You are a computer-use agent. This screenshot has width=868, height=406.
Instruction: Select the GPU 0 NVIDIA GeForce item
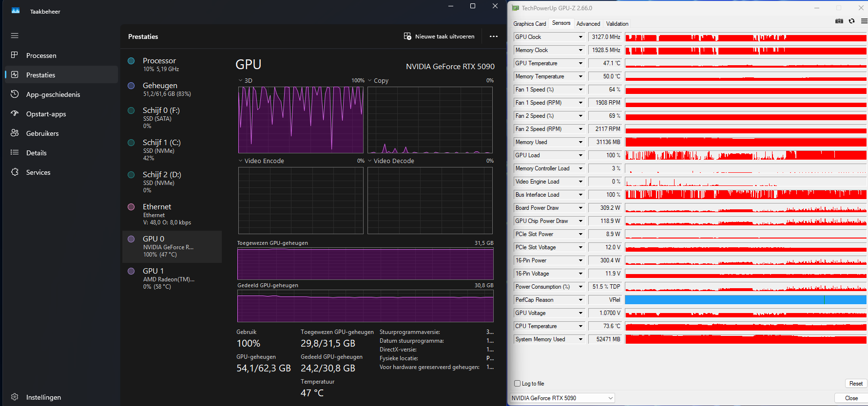pyautogui.click(x=172, y=247)
